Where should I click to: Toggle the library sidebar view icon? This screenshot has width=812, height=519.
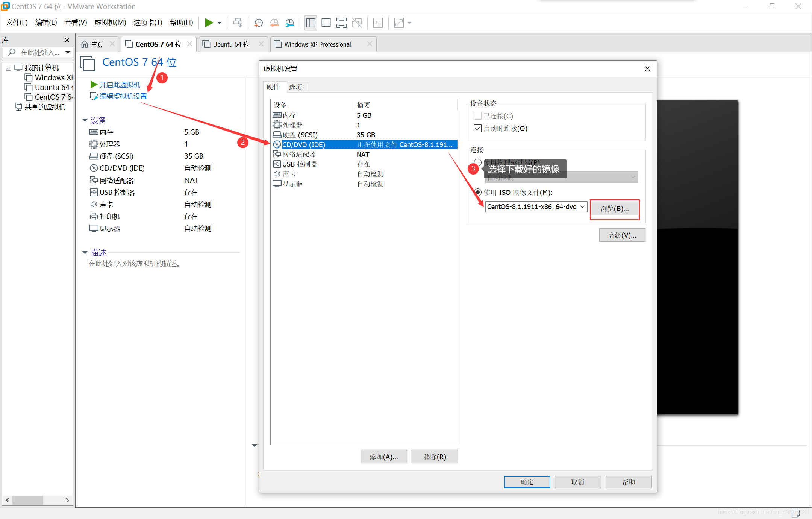(311, 23)
